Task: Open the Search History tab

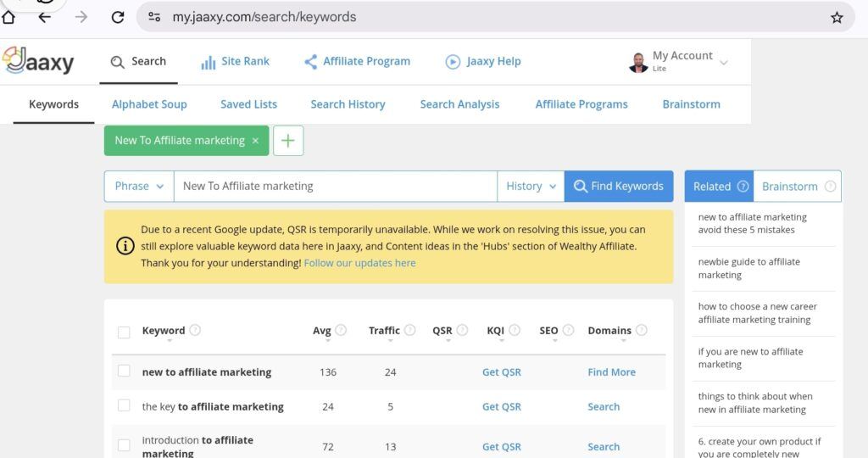Action: coord(348,104)
